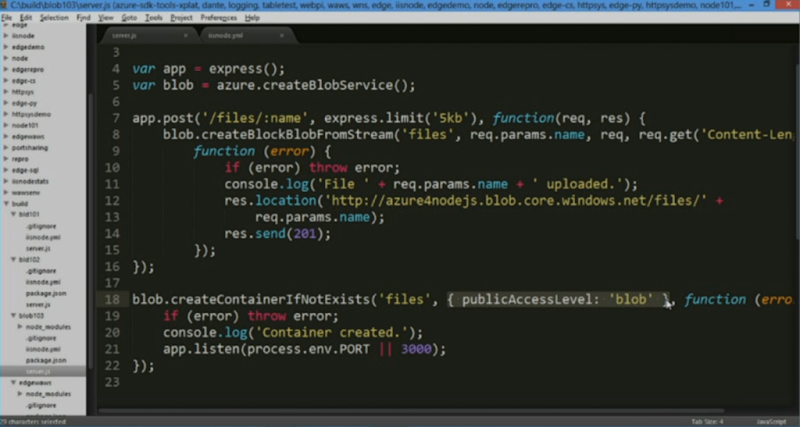Click line number 7 in the gutter
800x427 pixels.
coord(116,119)
